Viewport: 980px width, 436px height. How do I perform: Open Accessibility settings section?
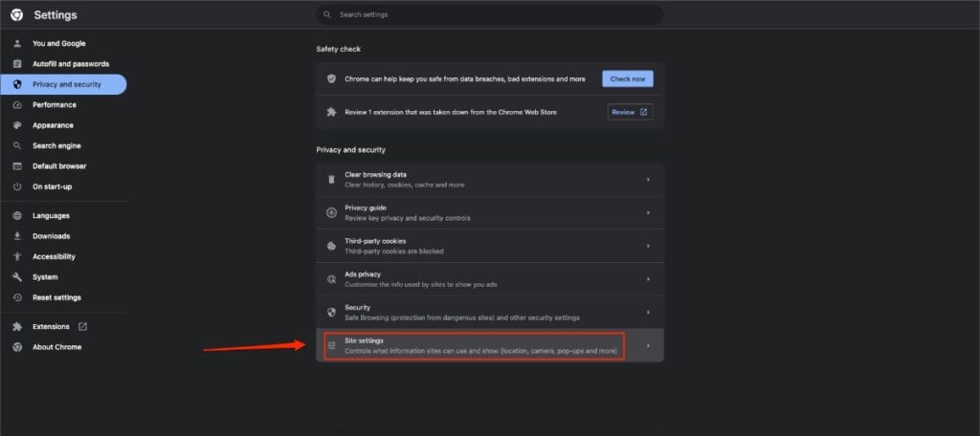click(x=54, y=257)
